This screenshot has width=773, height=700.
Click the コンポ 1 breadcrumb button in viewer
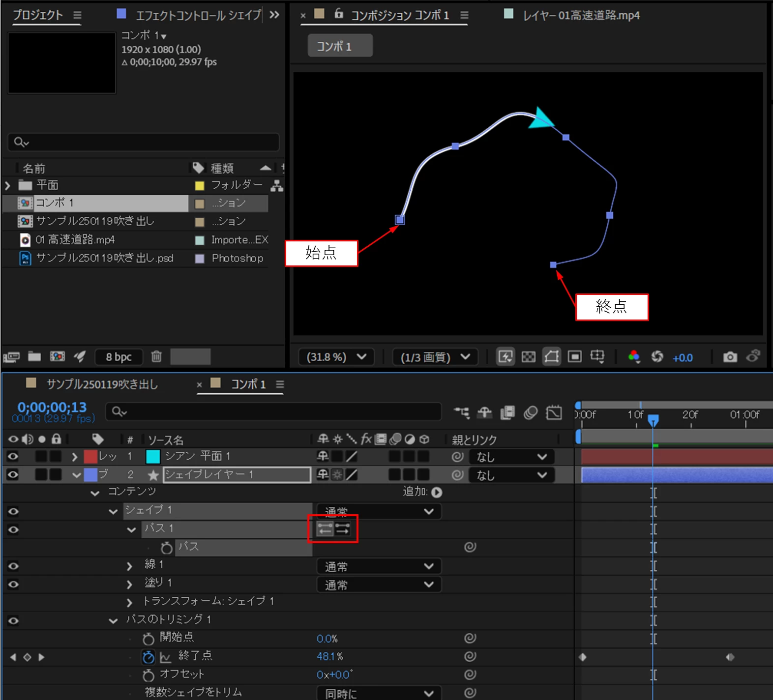340,46
